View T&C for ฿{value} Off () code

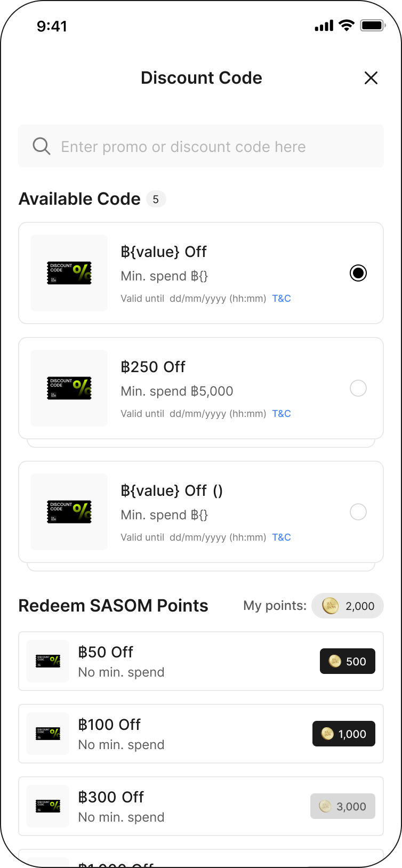282,537
